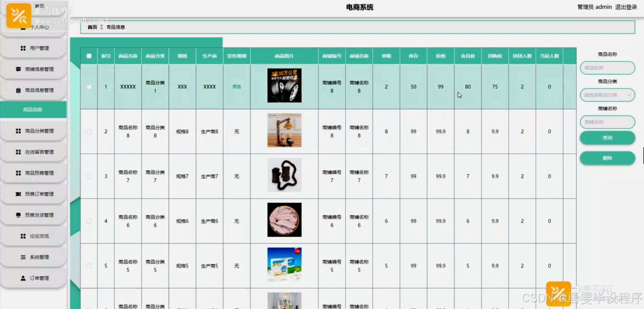Click the 查询 search button

[x=607, y=138]
